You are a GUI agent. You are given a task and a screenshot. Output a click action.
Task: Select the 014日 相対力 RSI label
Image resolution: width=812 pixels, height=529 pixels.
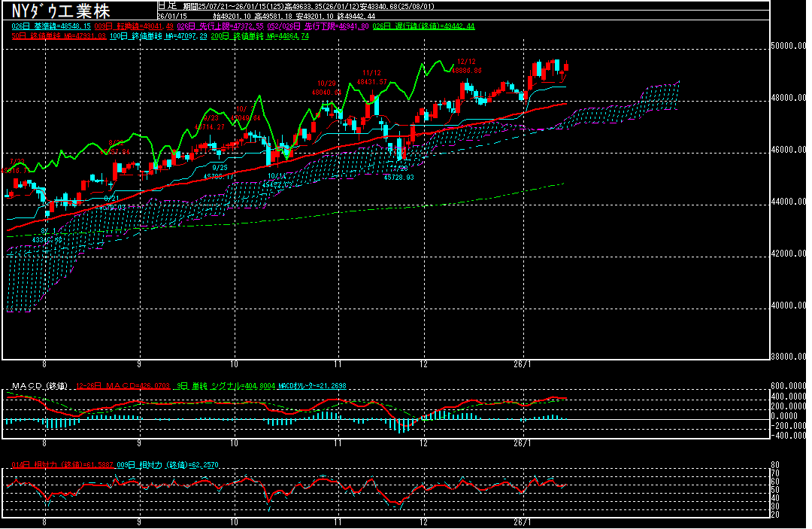[62, 465]
